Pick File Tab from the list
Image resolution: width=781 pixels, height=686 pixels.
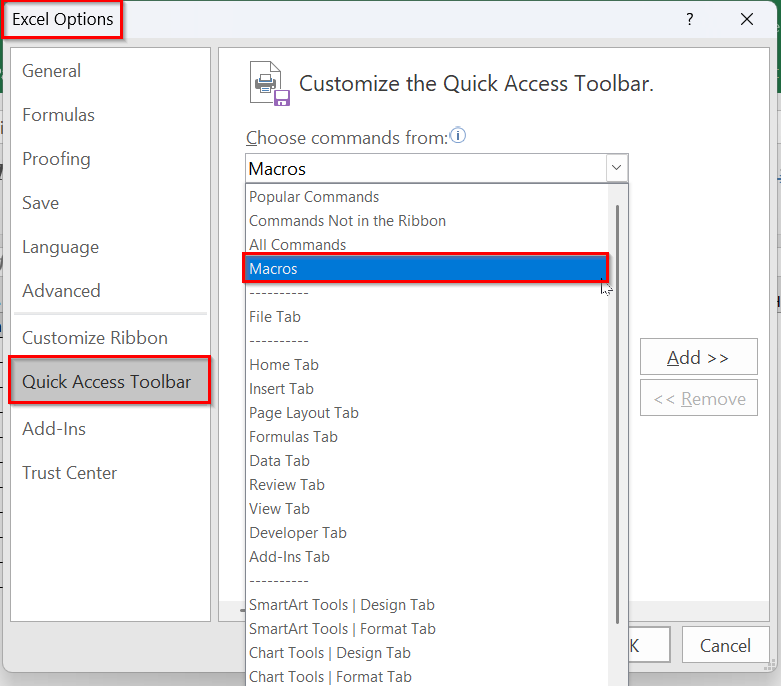427,317
